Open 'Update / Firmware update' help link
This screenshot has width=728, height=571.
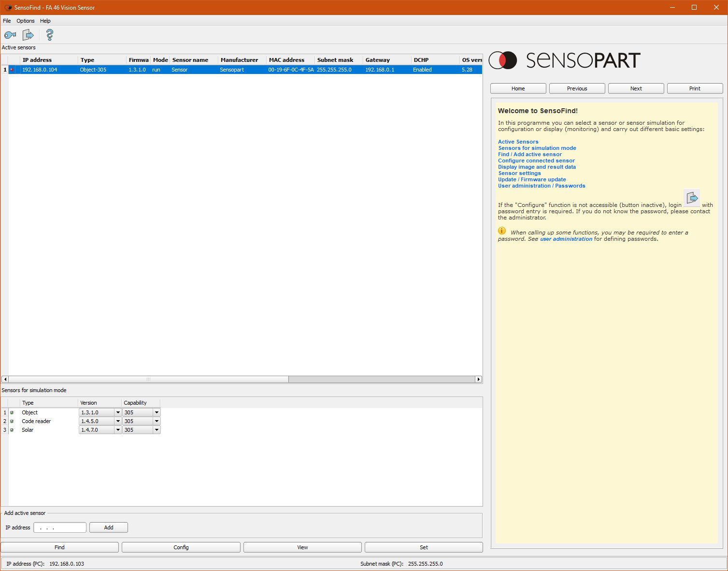point(532,179)
